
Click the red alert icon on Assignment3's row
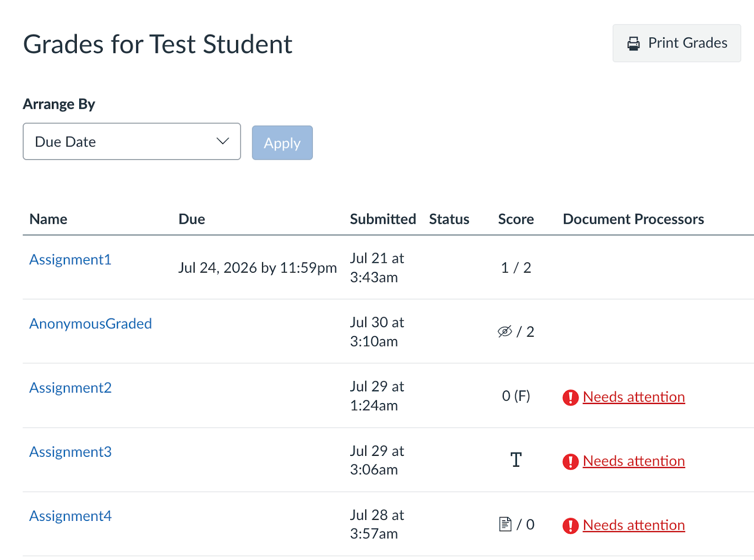(571, 462)
